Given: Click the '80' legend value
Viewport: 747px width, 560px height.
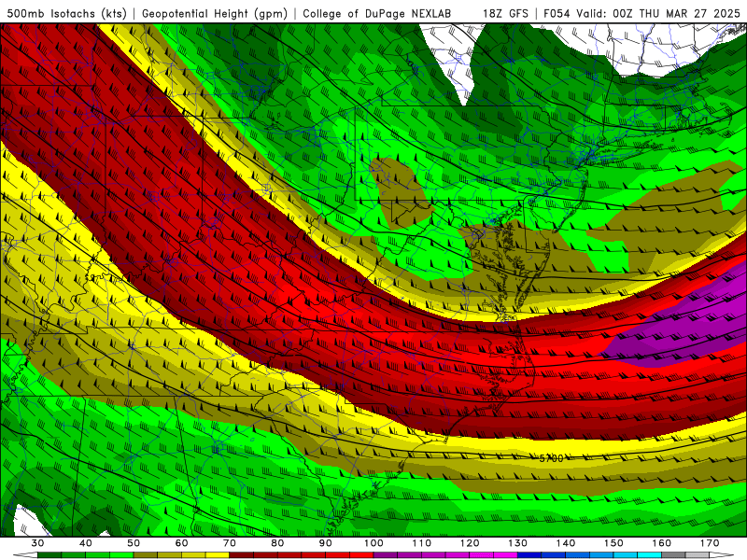Looking at the screenshot, I should (277, 543).
